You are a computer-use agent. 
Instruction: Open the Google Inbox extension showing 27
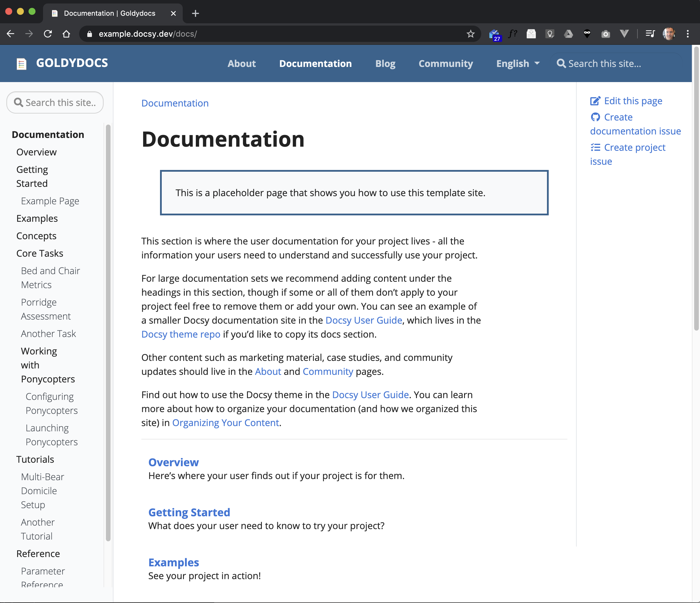click(495, 34)
